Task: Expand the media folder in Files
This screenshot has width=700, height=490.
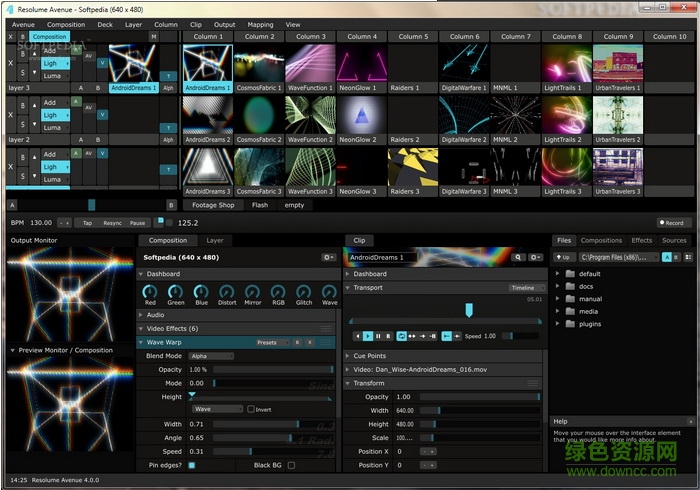Action: (558, 311)
